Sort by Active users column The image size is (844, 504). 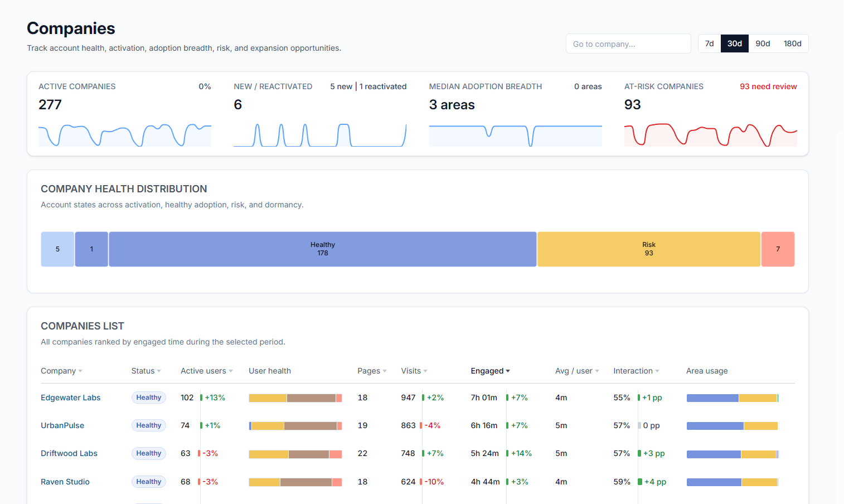[207, 371]
